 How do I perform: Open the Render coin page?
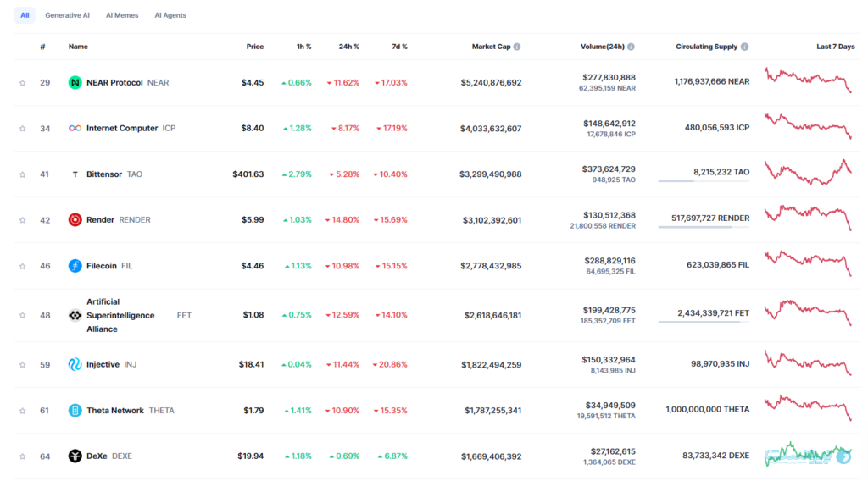[100, 219]
